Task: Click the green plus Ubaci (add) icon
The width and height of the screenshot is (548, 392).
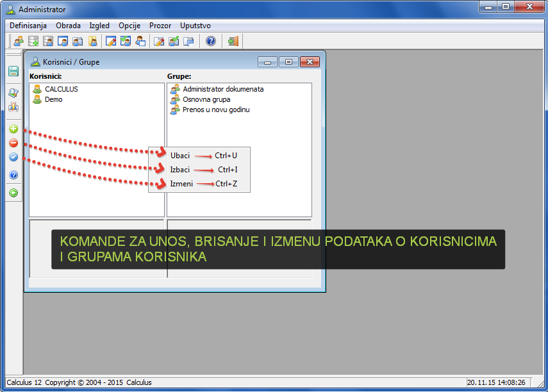Action: (13, 129)
